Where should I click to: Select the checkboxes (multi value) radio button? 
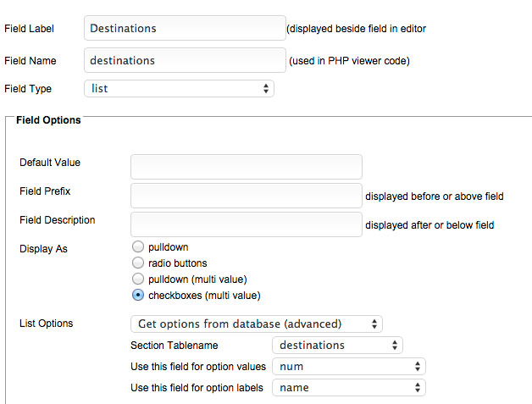pyautogui.click(x=138, y=296)
